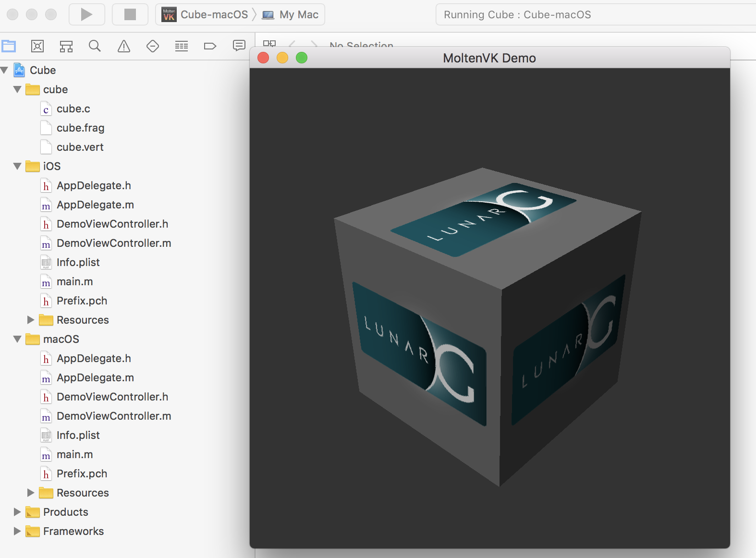Select cube.c source file

click(x=73, y=109)
